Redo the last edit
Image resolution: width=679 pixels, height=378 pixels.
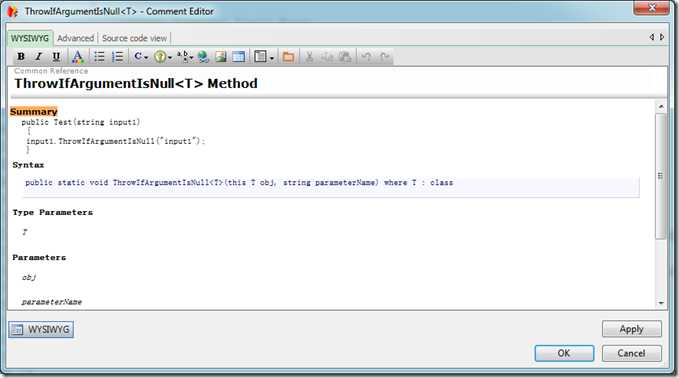coord(385,56)
